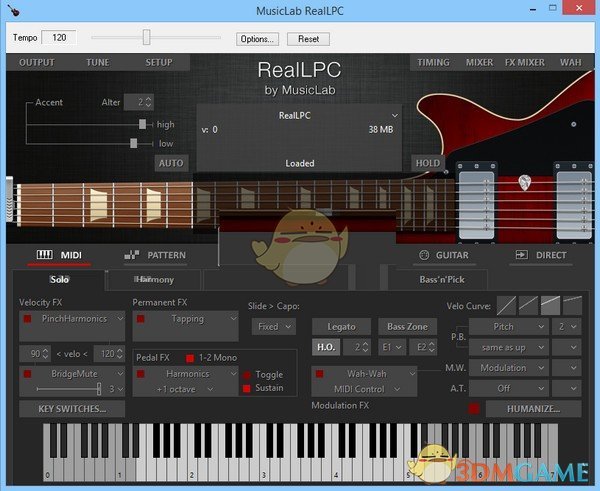Click the low accent slider handle

point(134,143)
